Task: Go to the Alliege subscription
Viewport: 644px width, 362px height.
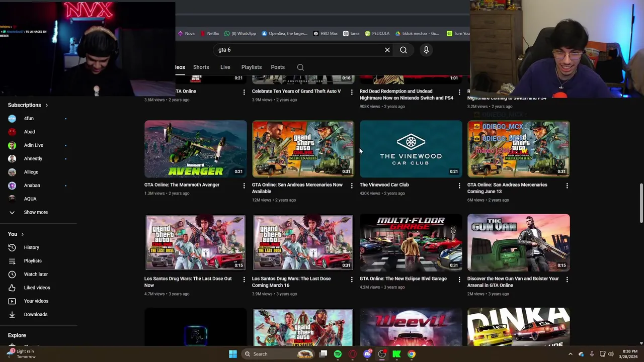Action: tap(31, 172)
